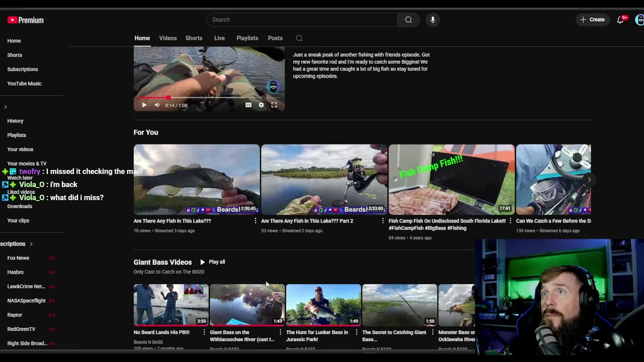Viewport: 644px width, 362px height.
Task: Click the Create button
Action: coord(592,20)
